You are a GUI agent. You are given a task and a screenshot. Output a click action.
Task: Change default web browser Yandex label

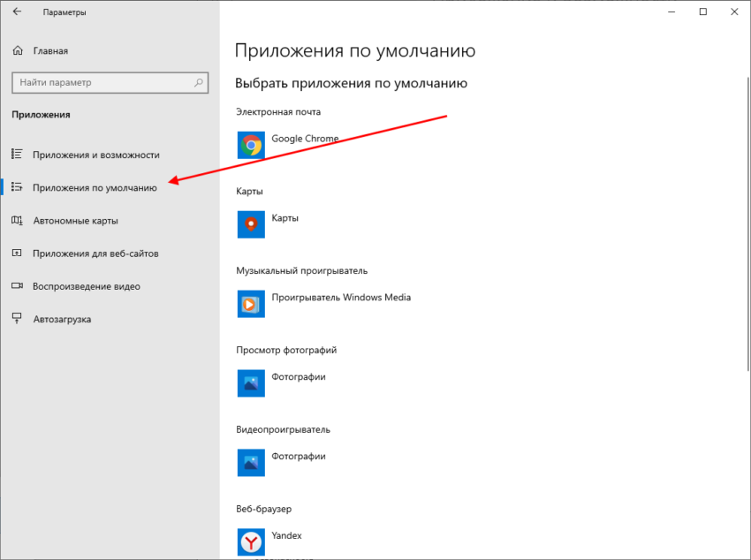pos(286,535)
